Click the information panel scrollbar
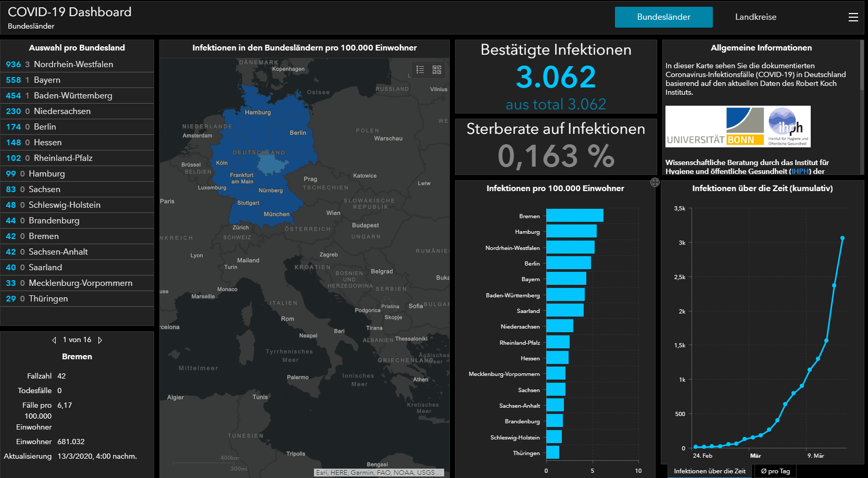Image resolution: width=868 pixels, height=478 pixels. 862,65
